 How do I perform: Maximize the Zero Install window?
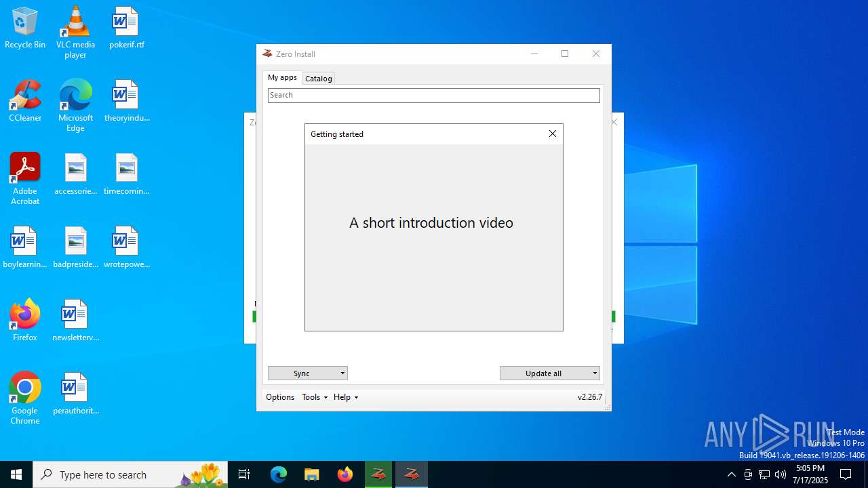click(565, 54)
